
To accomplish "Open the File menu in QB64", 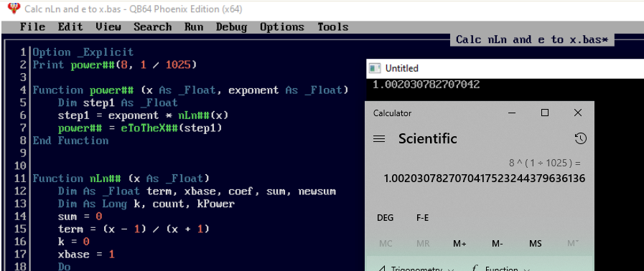I will tap(32, 27).
